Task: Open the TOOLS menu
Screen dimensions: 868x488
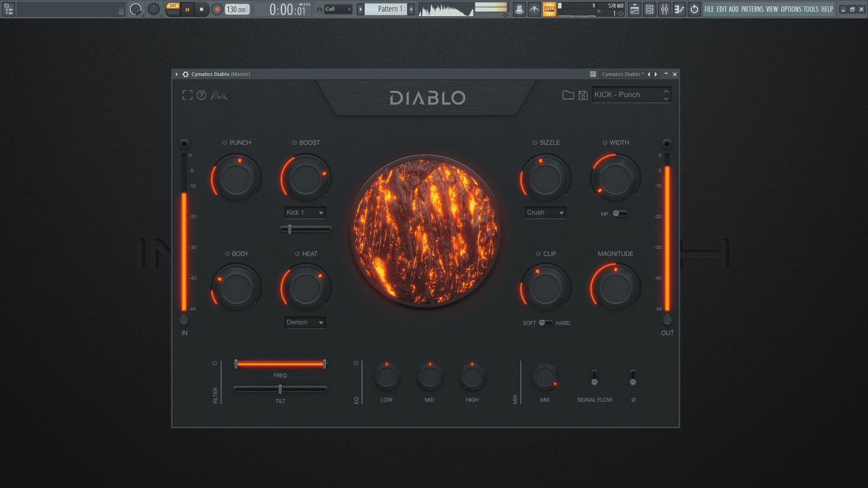Action: tap(811, 9)
